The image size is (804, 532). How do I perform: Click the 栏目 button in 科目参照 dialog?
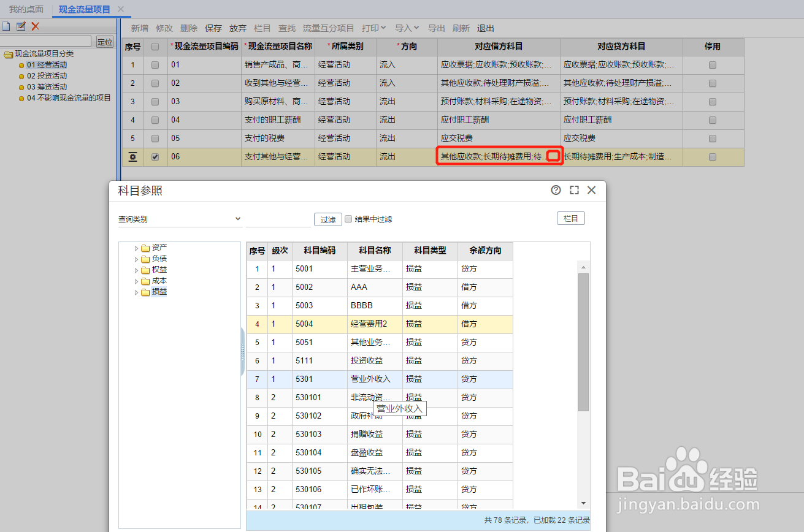click(571, 218)
